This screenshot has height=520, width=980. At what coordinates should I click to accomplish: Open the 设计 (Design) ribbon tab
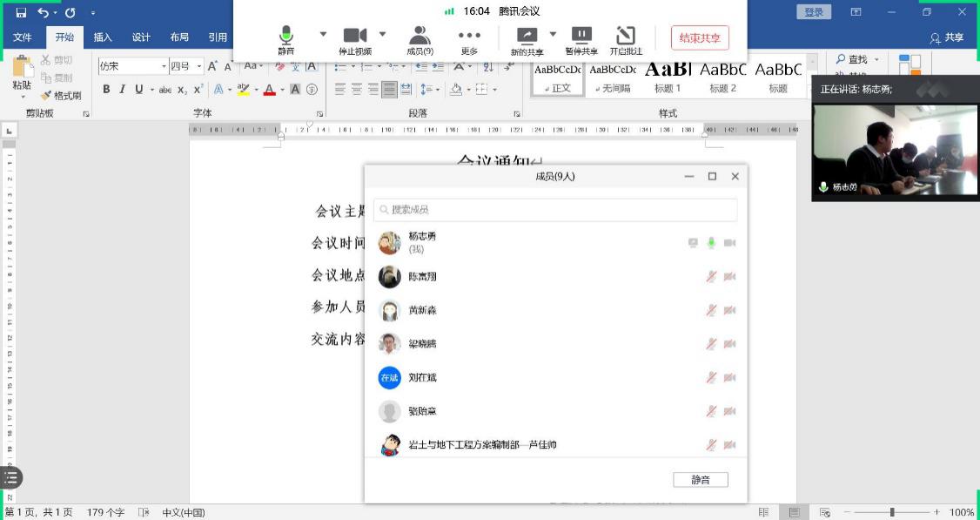click(x=141, y=37)
